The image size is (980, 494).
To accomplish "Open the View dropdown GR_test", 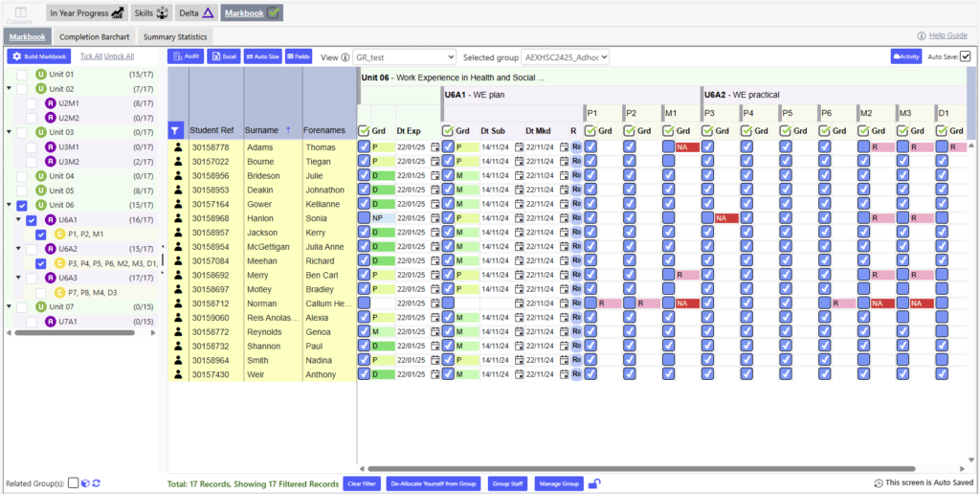I will (x=405, y=57).
